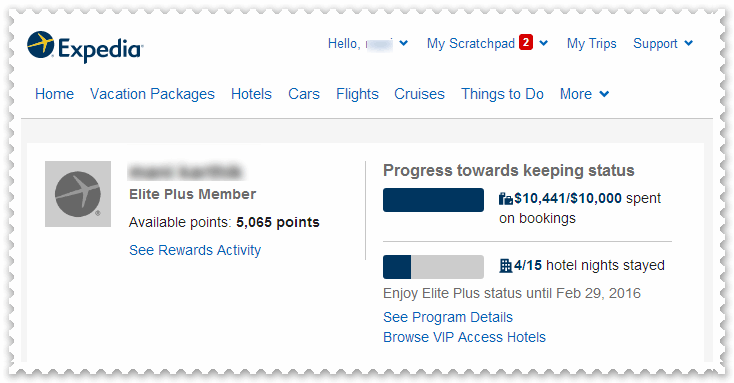Click the red Scratchpad notification badge

pyautogui.click(x=526, y=43)
